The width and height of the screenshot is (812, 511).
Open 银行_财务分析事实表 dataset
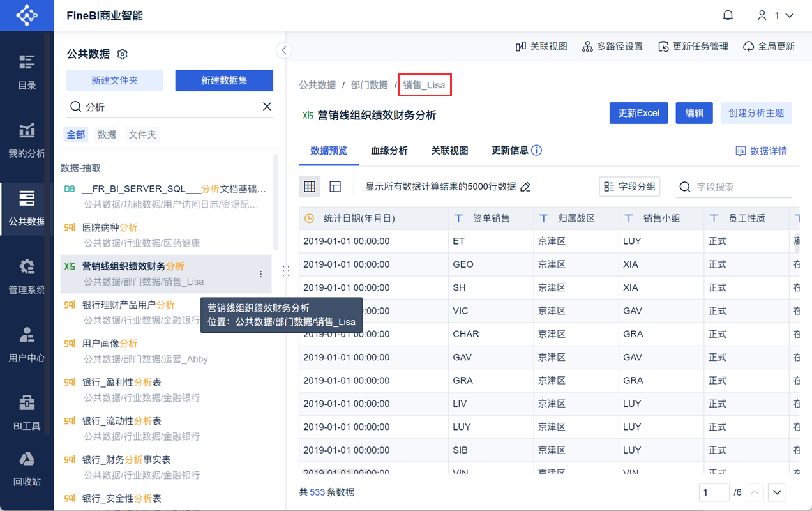(166, 467)
